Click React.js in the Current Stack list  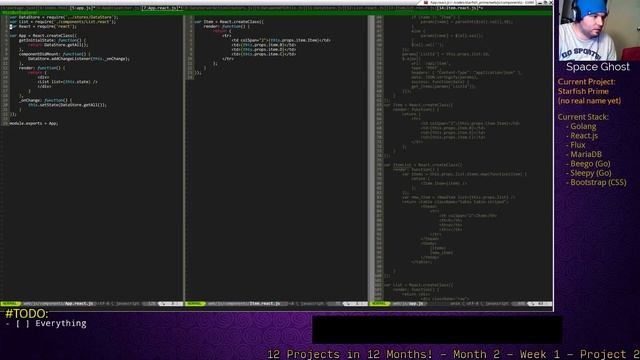[x=584, y=136]
